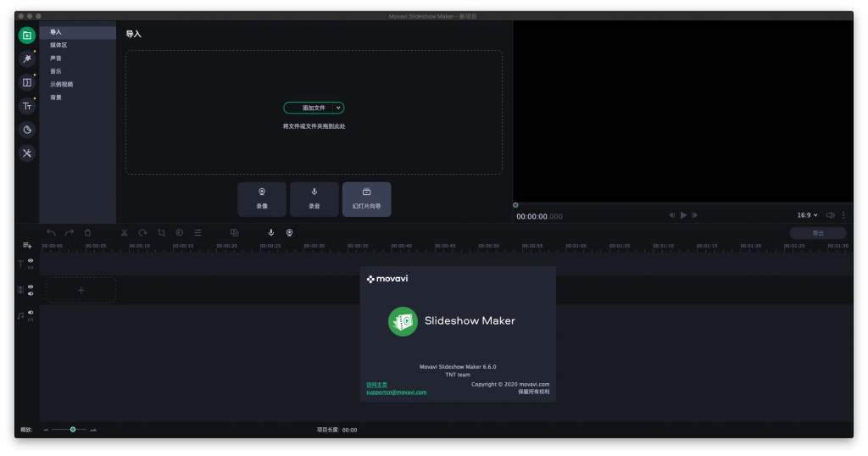Click the preview timecode 00:00:00.000
The image size is (868, 456).
click(x=539, y=216)
